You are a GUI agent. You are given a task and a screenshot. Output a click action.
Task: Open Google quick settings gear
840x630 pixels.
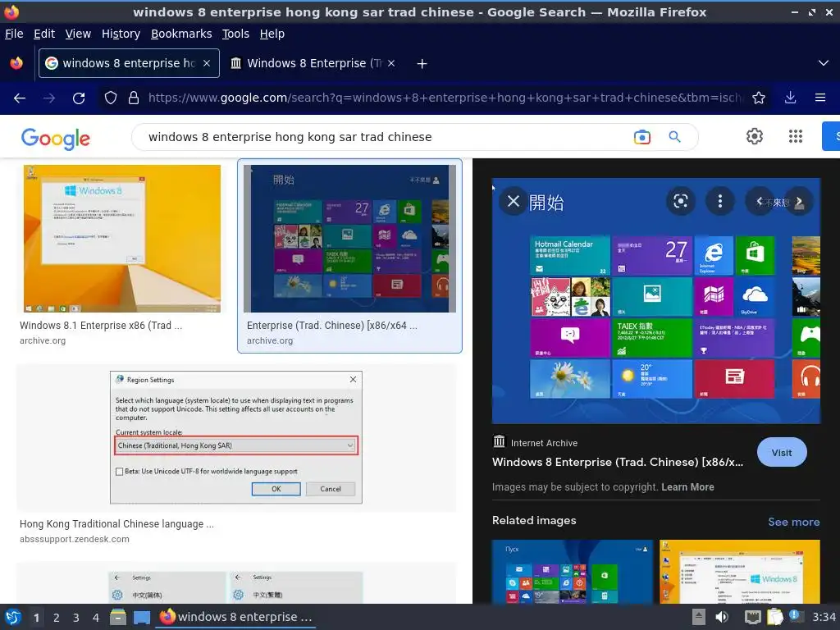(x=755, y=136)
